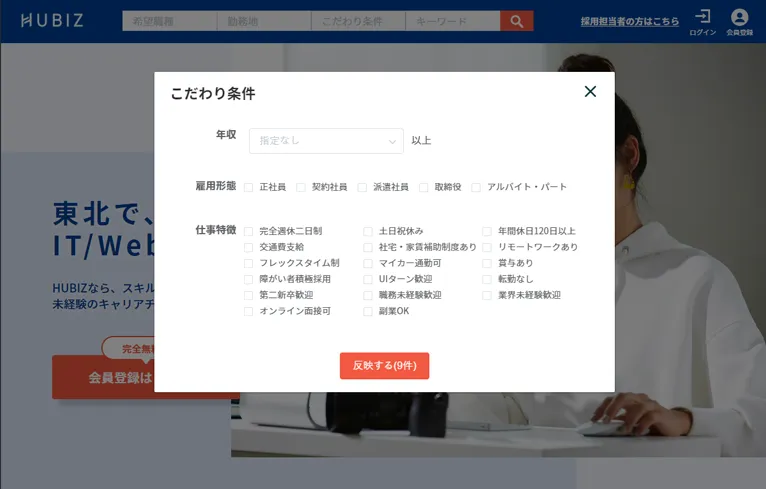766x489 pixels.
Task: Open the 会員登録 user icon
Action: [x=739, y=22]
